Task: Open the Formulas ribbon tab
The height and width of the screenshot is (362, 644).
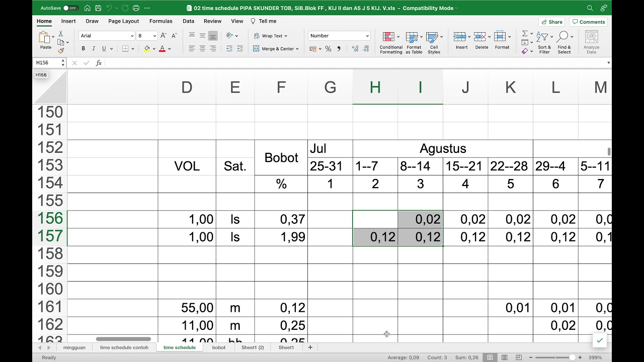Action: click(161, 21)
